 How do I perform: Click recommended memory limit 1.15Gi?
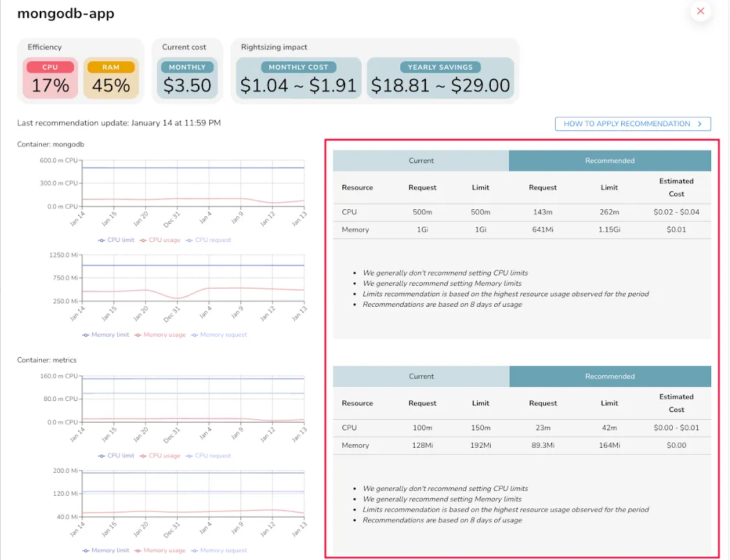click(609, 230)
